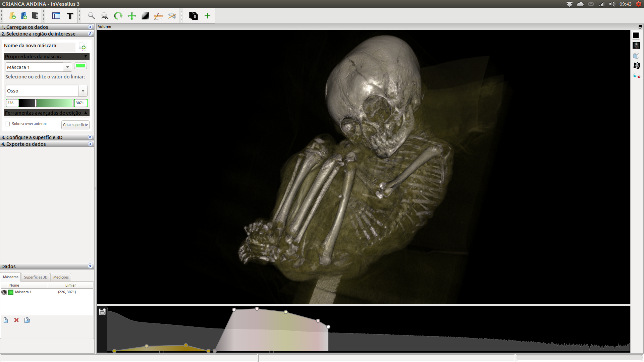Enable Sobrescrever anterior checkbox
Image resolution: width=644 pixels, height=362 pixels.
pyautogui.click(x=7, y=124)
